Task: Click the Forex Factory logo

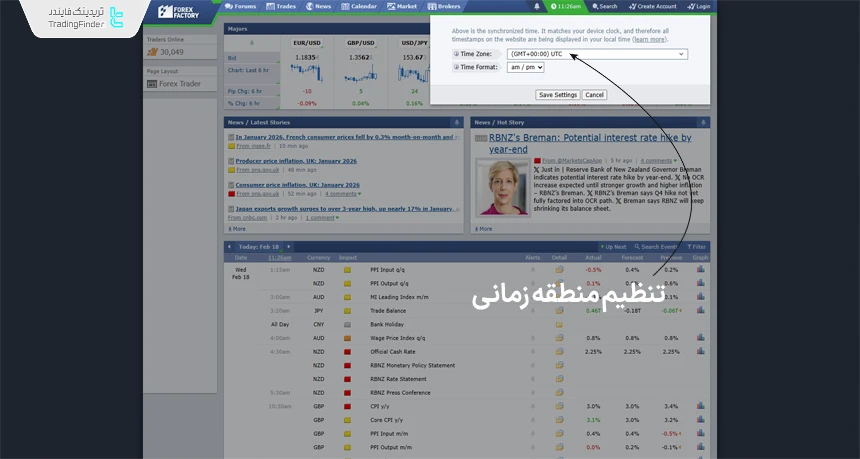Action: pyautogui.click(x=179, y=12)
